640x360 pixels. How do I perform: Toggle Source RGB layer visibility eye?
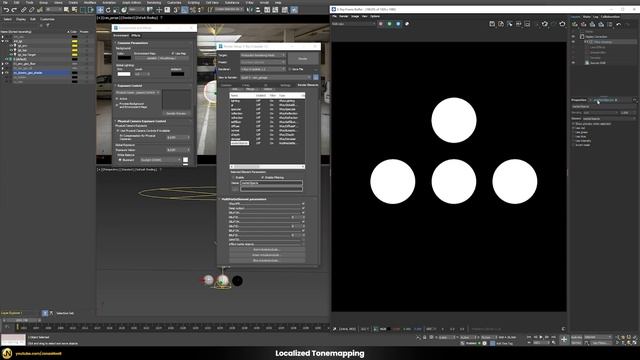tap(573, 63)
